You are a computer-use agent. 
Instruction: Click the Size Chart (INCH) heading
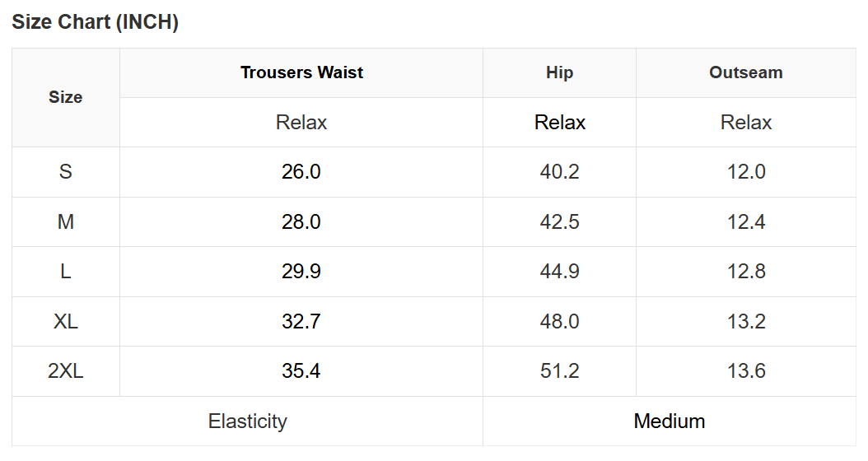point(96,22)
